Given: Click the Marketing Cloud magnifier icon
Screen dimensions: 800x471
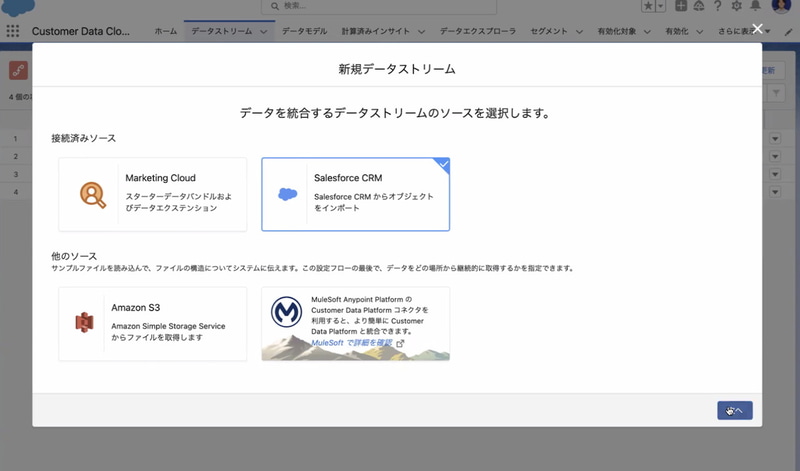Looking at the screenshot, I should click(93, 195).
